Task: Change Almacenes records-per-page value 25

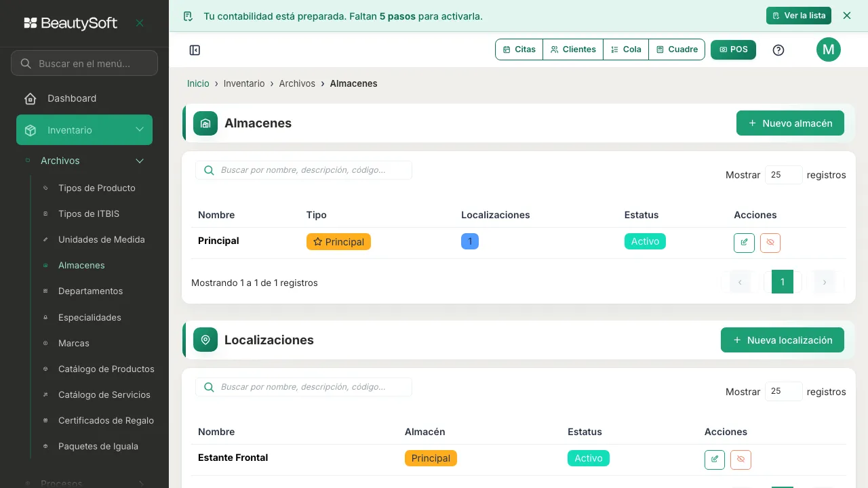Action: pos(784,175)
